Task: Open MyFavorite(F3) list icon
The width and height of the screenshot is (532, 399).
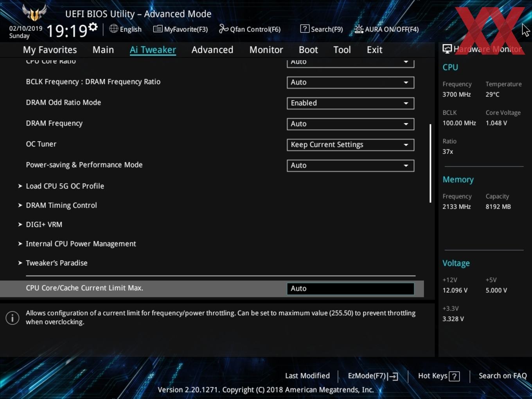Action: coord(158,29)
